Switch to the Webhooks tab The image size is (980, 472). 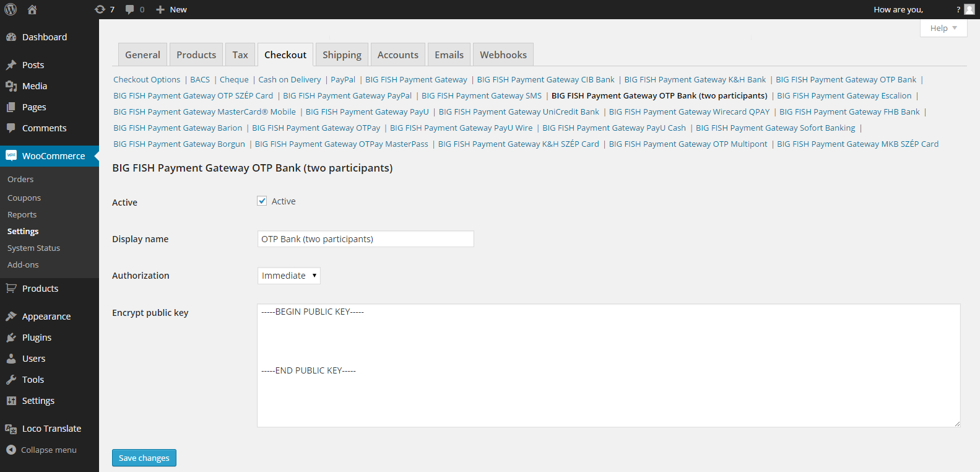click(x=503, y=55)
